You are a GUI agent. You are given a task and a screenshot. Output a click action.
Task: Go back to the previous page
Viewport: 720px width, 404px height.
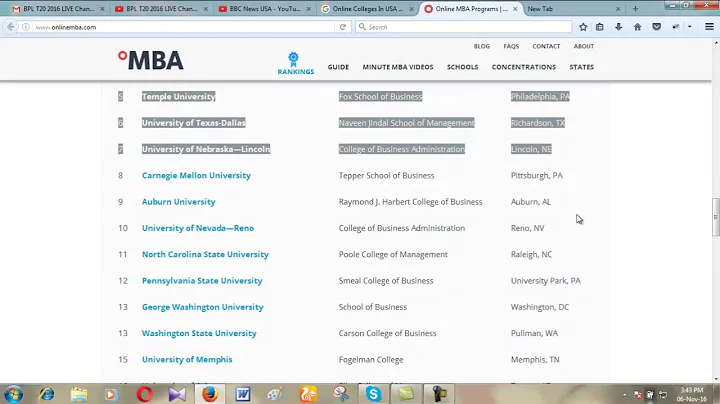click(11, 27)
